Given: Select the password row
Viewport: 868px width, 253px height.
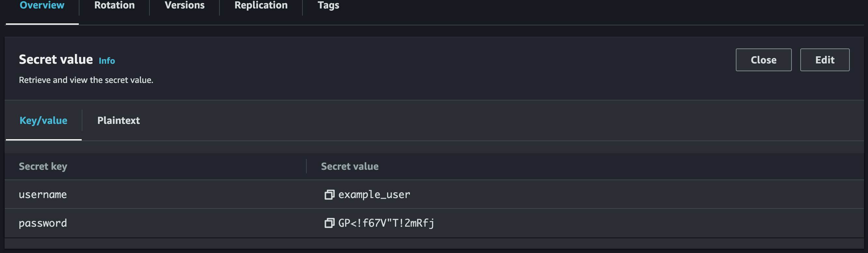Looking at the screenshot, I should point(43,223).
